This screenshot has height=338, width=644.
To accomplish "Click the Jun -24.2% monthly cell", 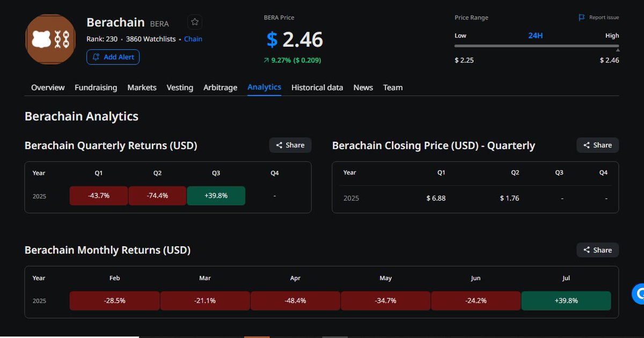I will click(x=475, y=300).
